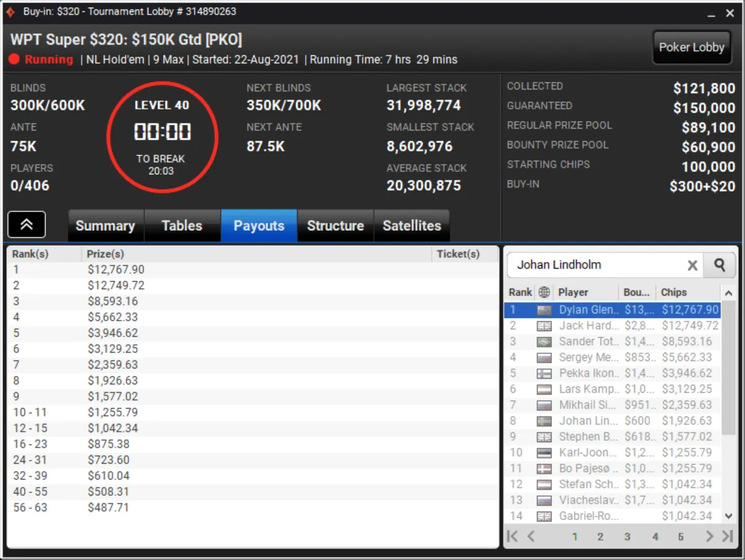Open page 3 of the player list
Screen dimensions: 745x560
[x=627, y=536]
